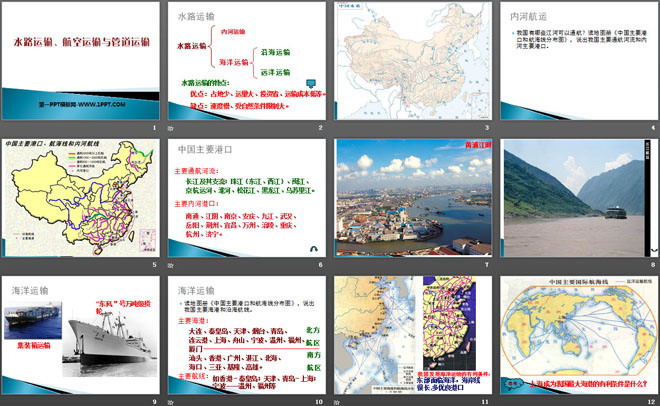
Task: Click the animation star icon under slide 11
Action: [337, 403]
